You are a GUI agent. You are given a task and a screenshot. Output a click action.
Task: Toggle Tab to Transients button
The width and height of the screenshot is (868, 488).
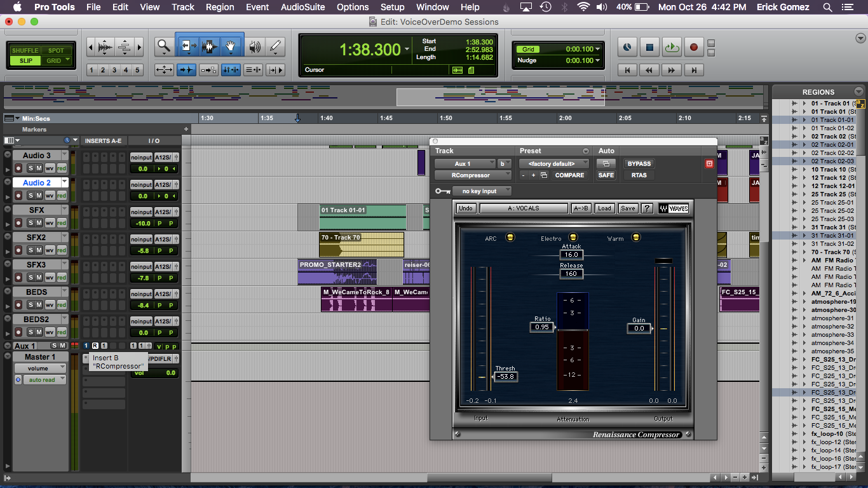point(186,70)
